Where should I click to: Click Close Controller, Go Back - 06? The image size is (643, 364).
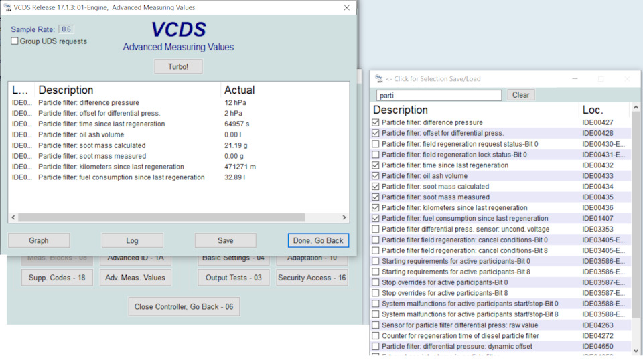[x=184, y=306]
